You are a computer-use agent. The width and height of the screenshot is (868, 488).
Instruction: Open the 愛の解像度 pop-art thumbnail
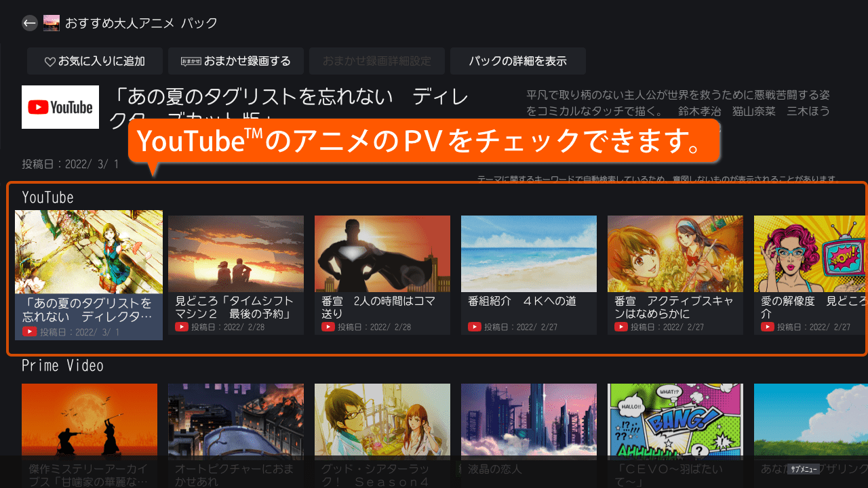point(811,253)
